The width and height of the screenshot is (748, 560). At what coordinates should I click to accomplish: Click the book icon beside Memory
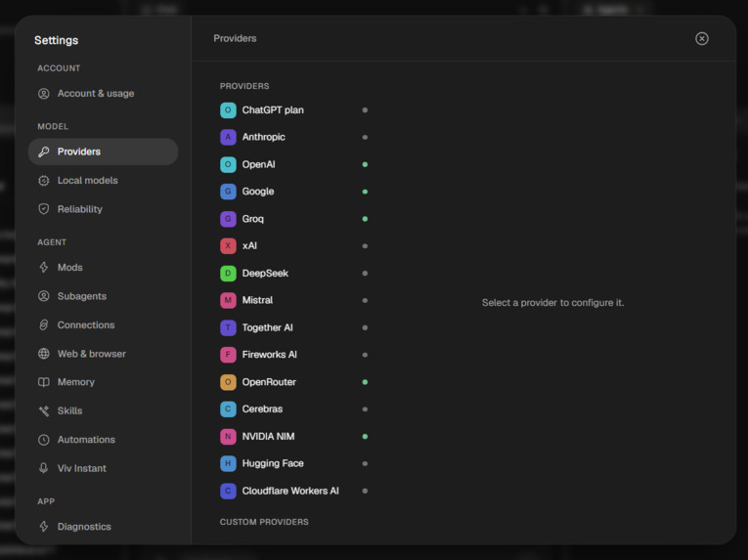click(44, 382)
